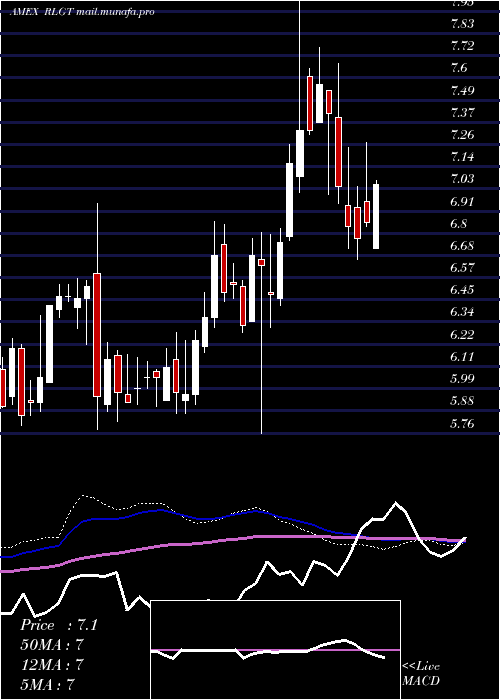Click the 7.6 price axis label
500x700 pixels.
click(x=459, y=68)
